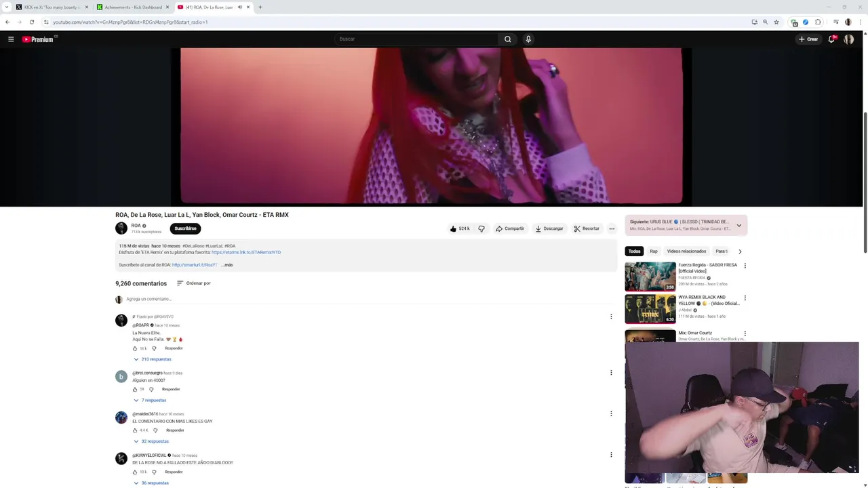Open options for @KIANYELOFICIAL comment
This screenshot has height=488, width=868.
[611, 455]
